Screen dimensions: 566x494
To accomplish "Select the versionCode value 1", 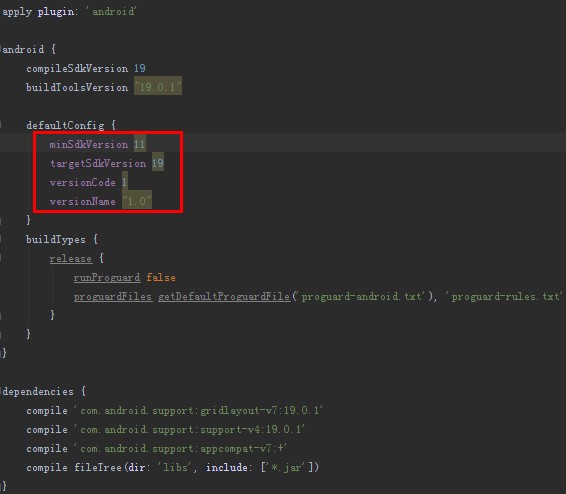I will pyautogui.click(x=124, y=182).
